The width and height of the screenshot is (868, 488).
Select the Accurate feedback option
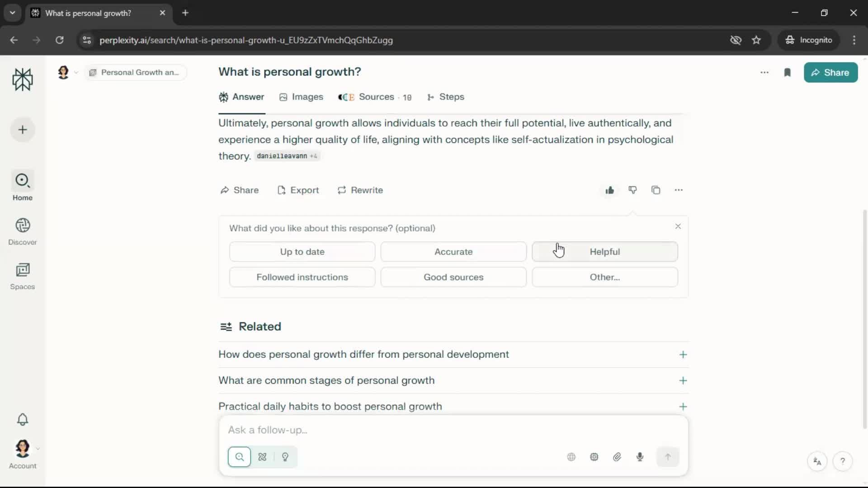(x=453, y=252)
